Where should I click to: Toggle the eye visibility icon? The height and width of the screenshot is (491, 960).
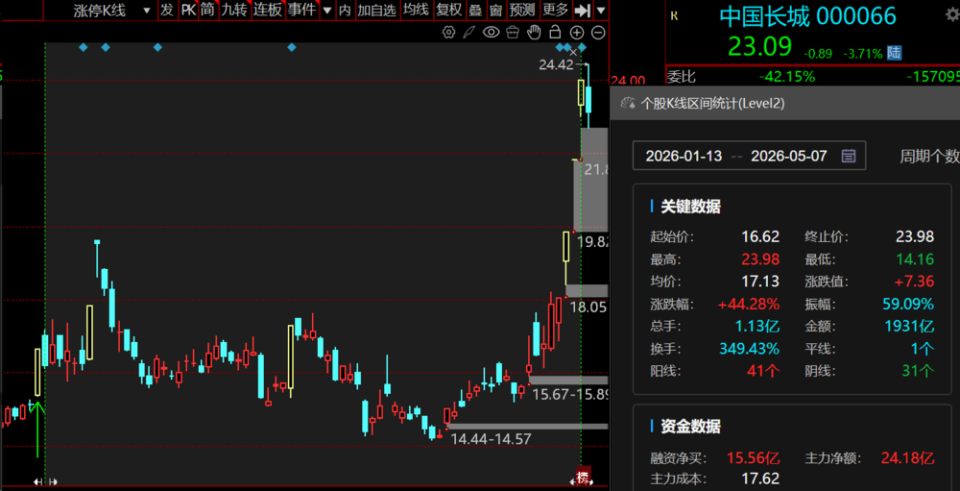[491, 32]
